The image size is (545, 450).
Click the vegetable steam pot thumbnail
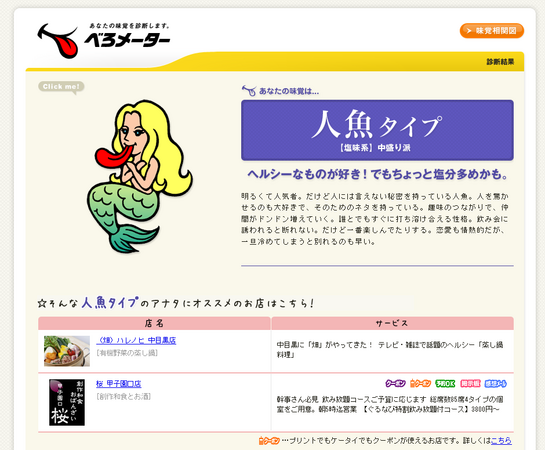[67, 351]
